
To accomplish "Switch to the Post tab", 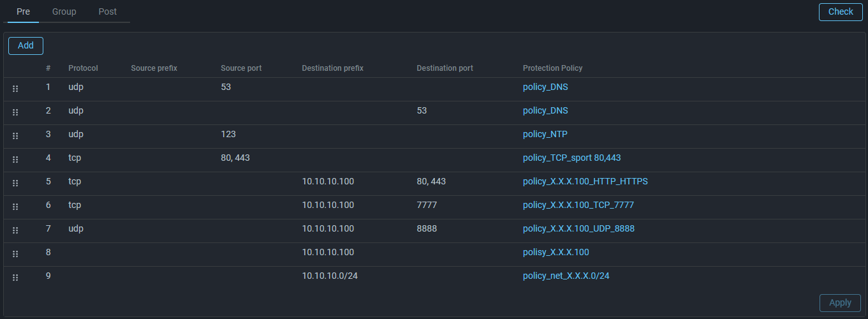I will pos(108,11).
